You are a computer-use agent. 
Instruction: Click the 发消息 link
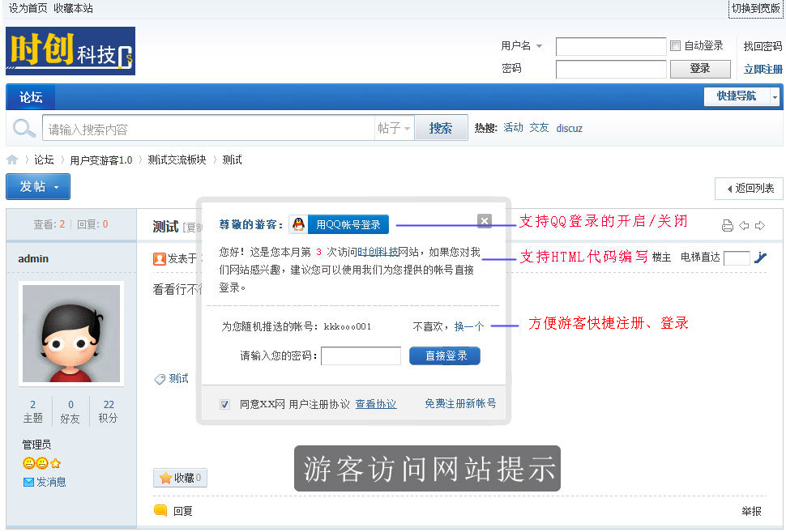(x=51, y=482)
